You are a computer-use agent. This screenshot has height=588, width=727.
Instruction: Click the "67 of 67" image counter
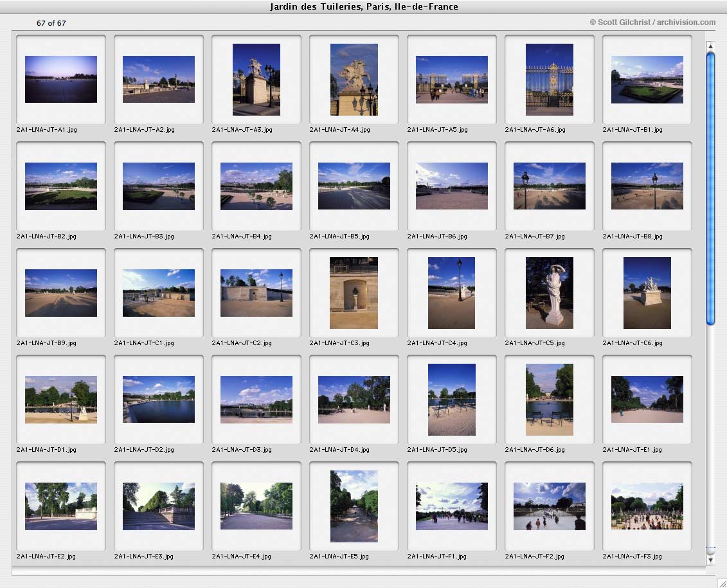pyautogui.click(x=51, y=23)
